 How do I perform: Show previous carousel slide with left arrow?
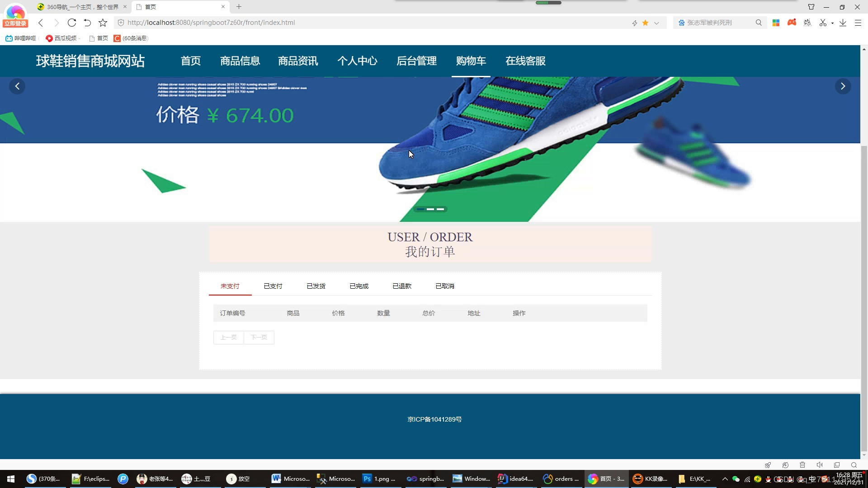[17, 86]
